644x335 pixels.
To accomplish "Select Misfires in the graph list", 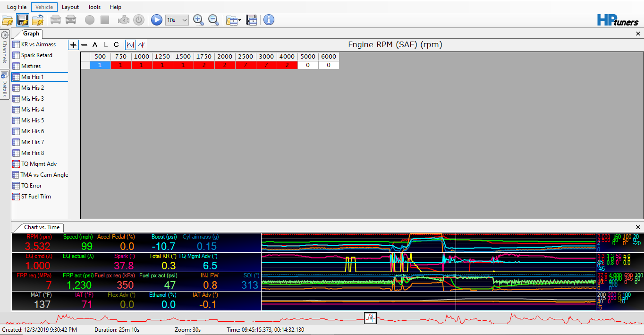I will click(31, 66).
